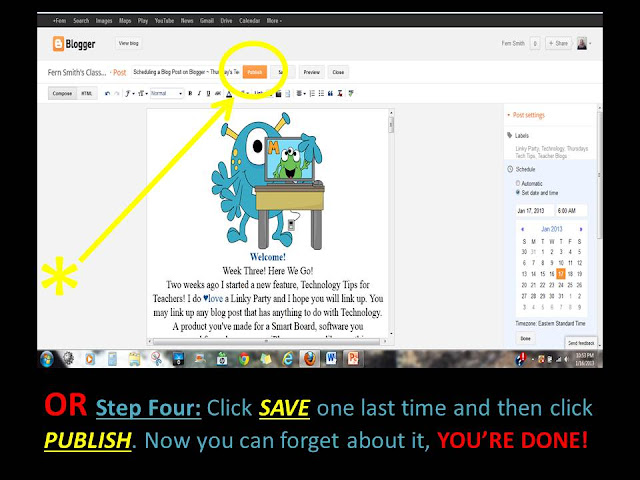Viewport: 640px width, 480px height.
Task: Click the View blog button
Action: click(x=129, y=43)
